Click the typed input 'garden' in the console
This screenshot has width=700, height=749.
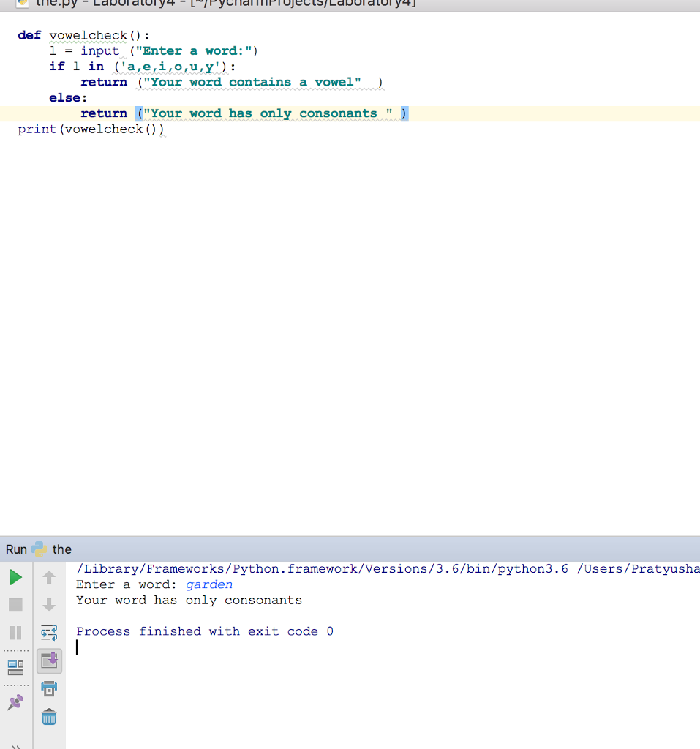[209, 584]
